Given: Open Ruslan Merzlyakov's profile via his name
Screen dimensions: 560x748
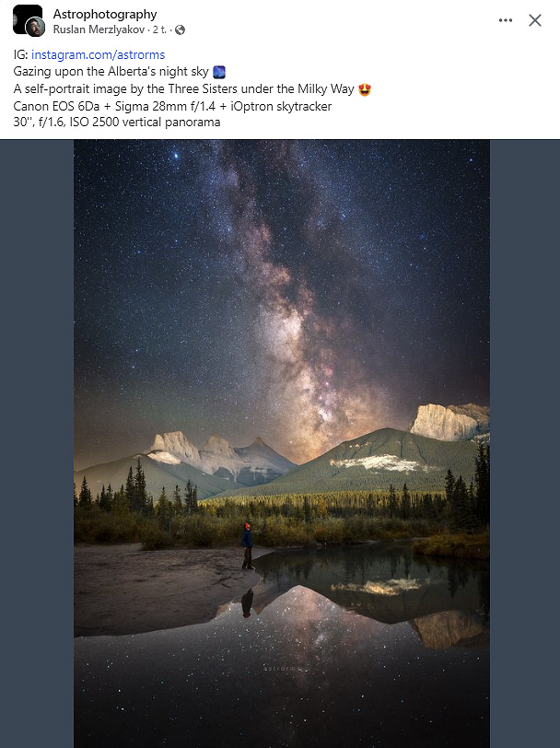Looking at the screenshot, I should (x=99, y=29).
